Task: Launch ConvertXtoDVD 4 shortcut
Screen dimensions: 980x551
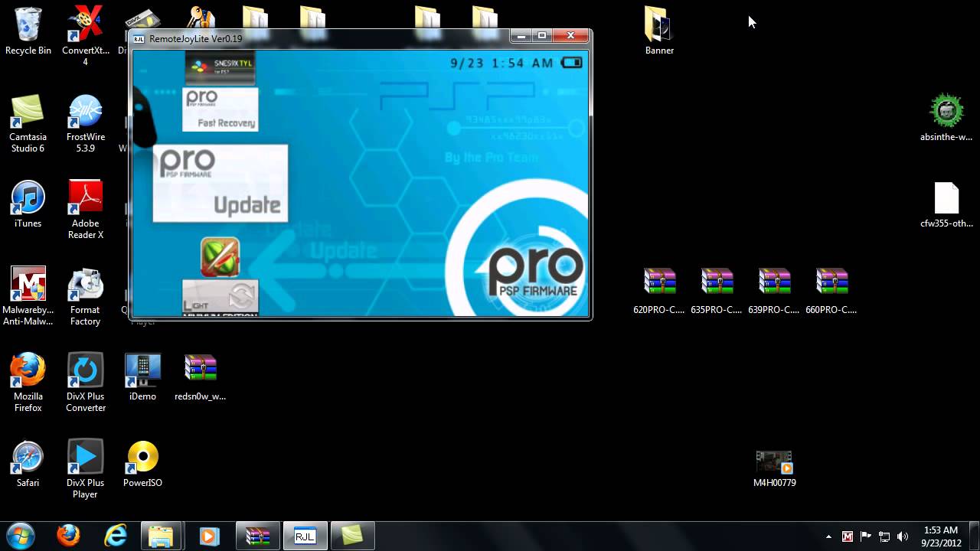Action: [x=85, y=36]
